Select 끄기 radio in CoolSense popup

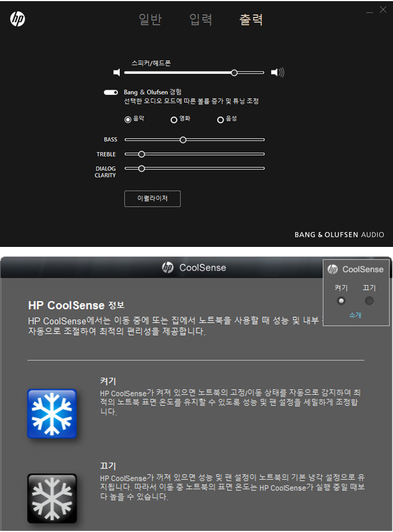369,301
